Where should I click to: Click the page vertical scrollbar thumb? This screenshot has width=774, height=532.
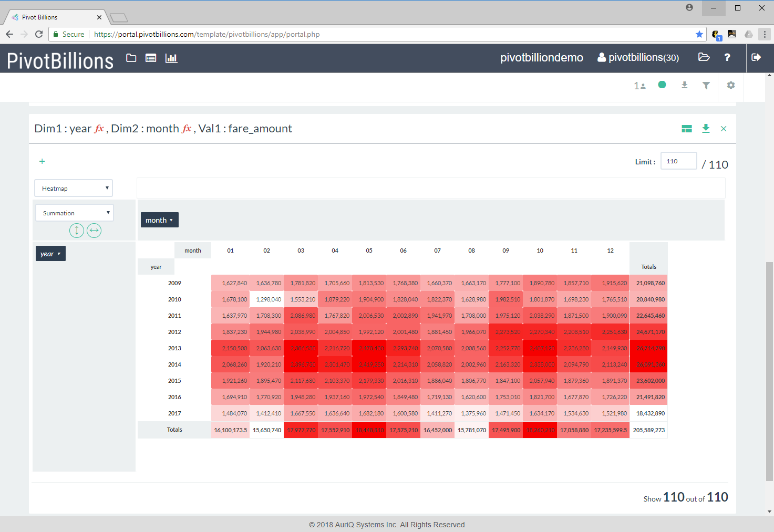coord(769,371)
